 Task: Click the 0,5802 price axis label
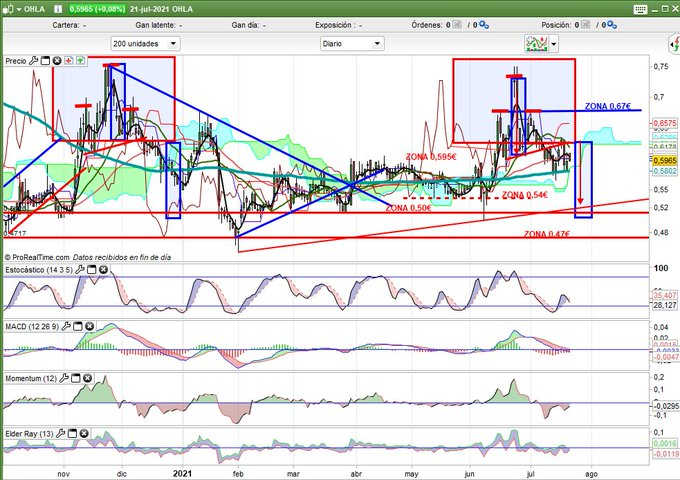(x=664, y=171)
